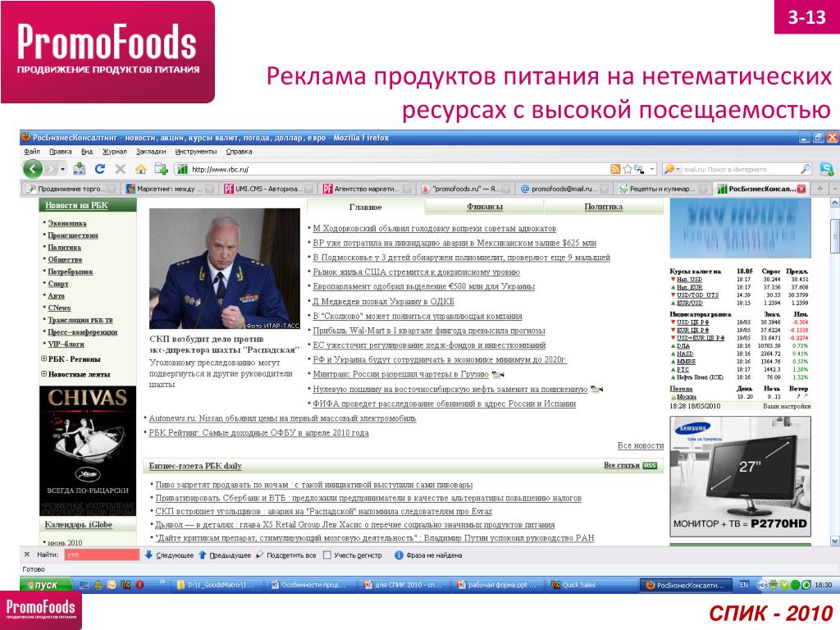
Task: Click the RSS feed icon in address bar
Action: tap(615, 169)
